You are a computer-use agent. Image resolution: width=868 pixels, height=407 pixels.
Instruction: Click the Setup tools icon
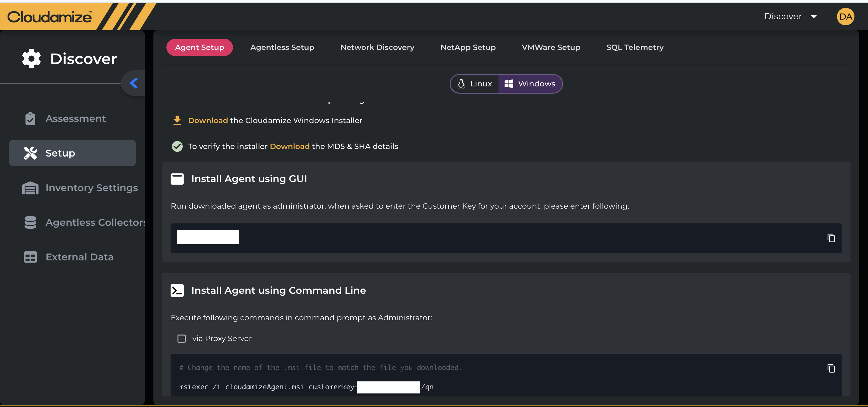[x=30, y=153]
